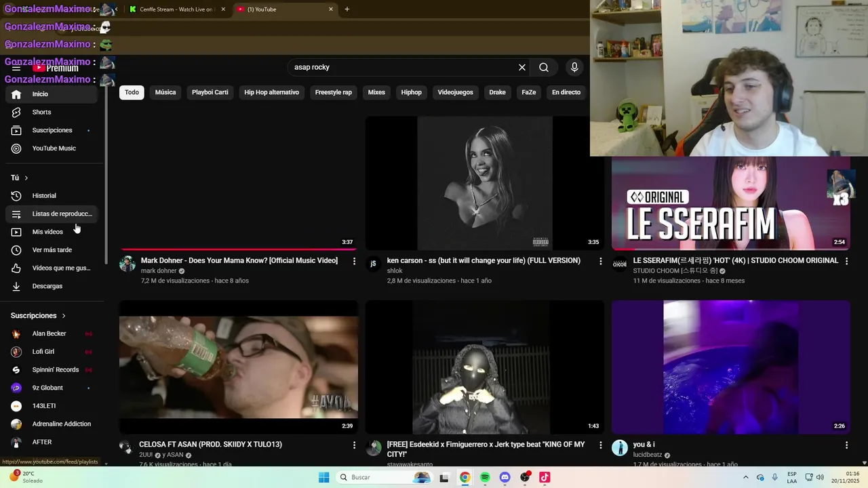Open options menu for Esdeekid video
This screenshot has width=868, height=488.
(x=600, y=445)
